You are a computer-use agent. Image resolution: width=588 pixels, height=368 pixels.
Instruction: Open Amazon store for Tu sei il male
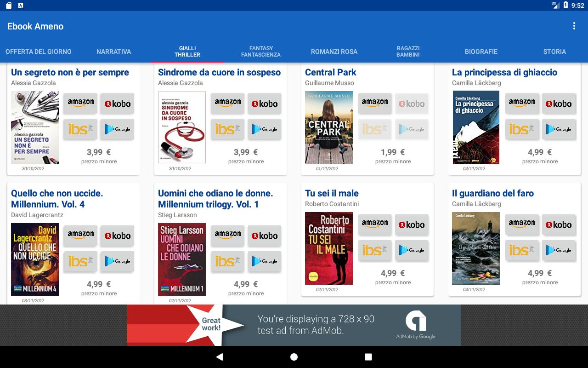(375, 224)
